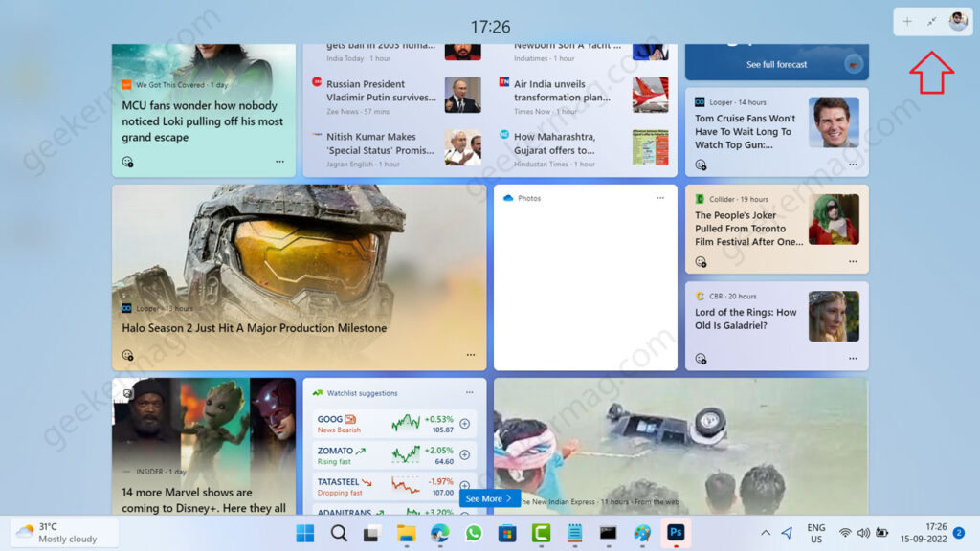
Task: Open the How Old Is Galadriel headline
Action: 746,319
